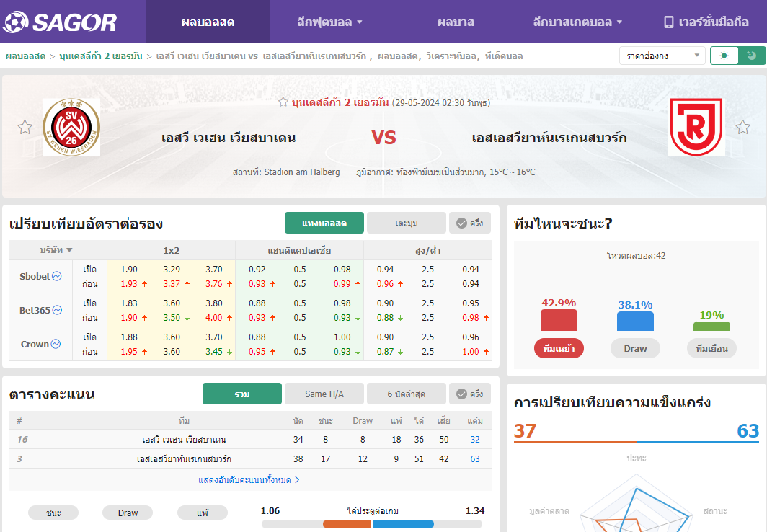Select the live betting odds tab

[324, 223]
